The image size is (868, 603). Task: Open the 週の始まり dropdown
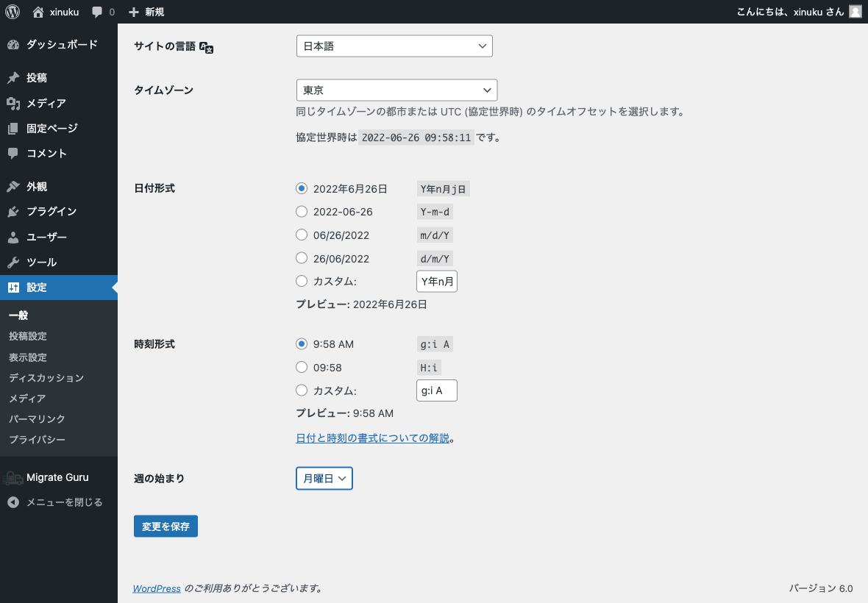[324, 478]
